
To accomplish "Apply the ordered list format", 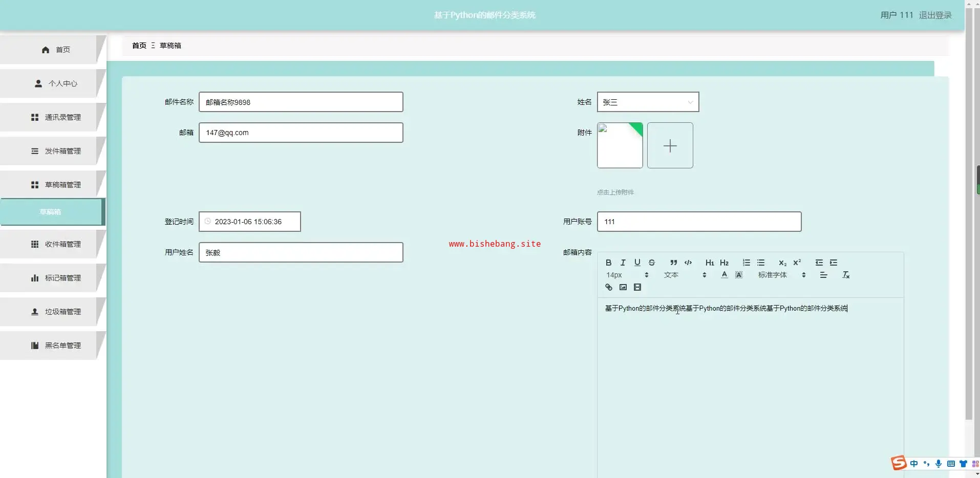I will click(747, 263).
